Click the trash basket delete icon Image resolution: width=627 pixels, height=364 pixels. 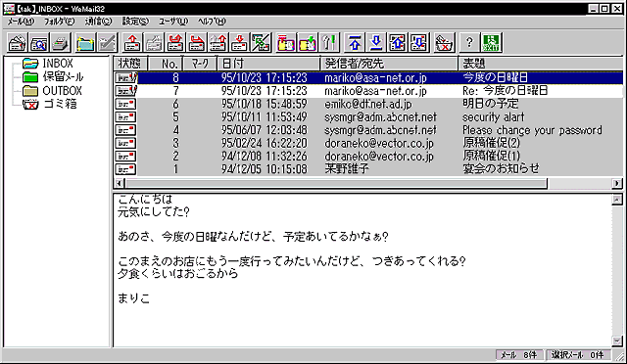click(x=444, y=43)
